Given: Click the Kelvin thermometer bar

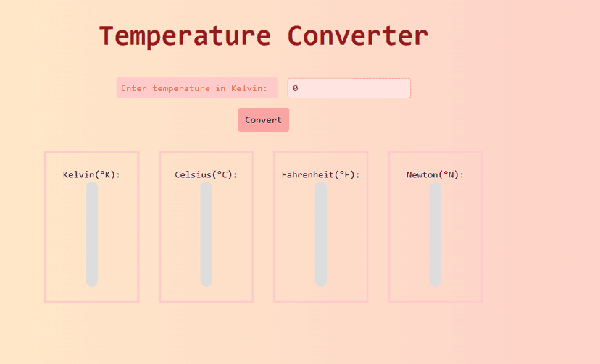Looking at the screenshot, I should point(92,234).
